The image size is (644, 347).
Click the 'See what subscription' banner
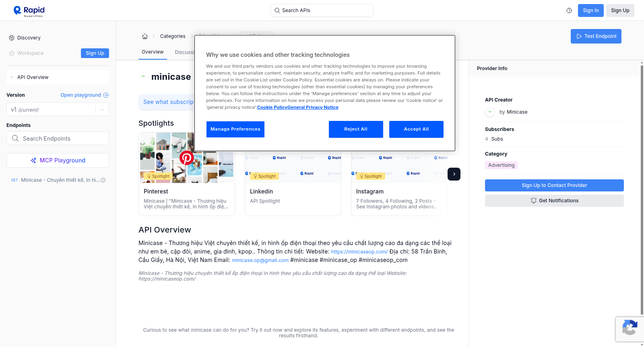point(166,102)
